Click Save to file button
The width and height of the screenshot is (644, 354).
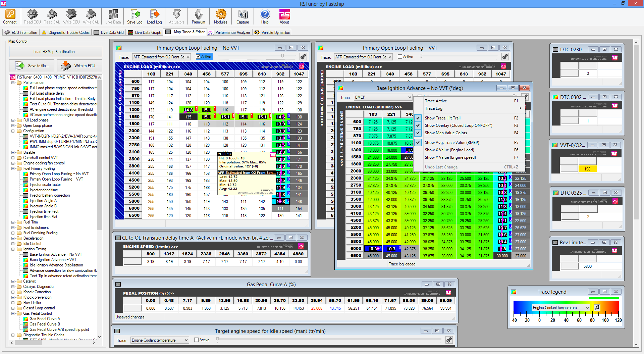[32, 66]
